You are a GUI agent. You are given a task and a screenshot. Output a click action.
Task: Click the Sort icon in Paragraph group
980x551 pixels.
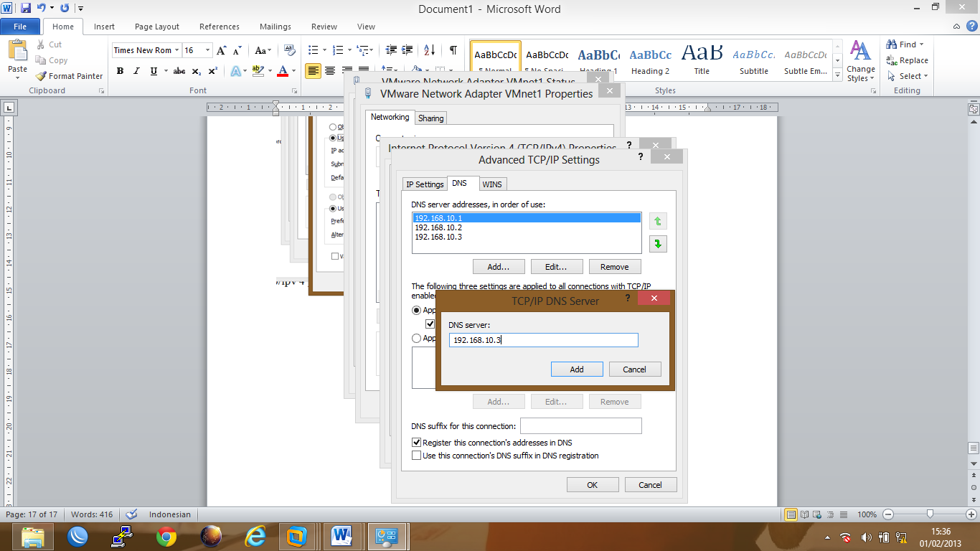429,50
